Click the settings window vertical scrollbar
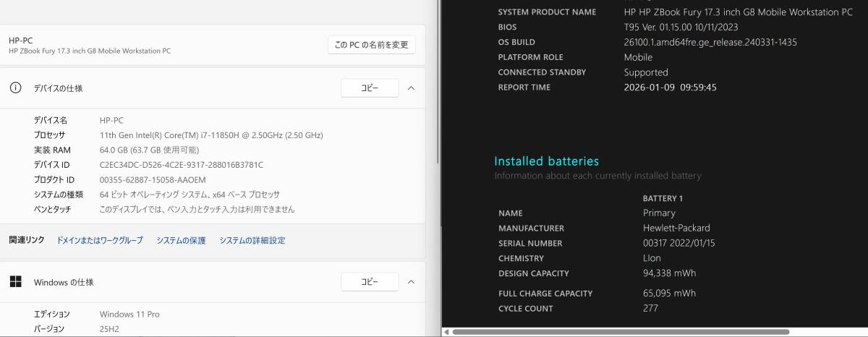868x337 pixels. [436, 83]
